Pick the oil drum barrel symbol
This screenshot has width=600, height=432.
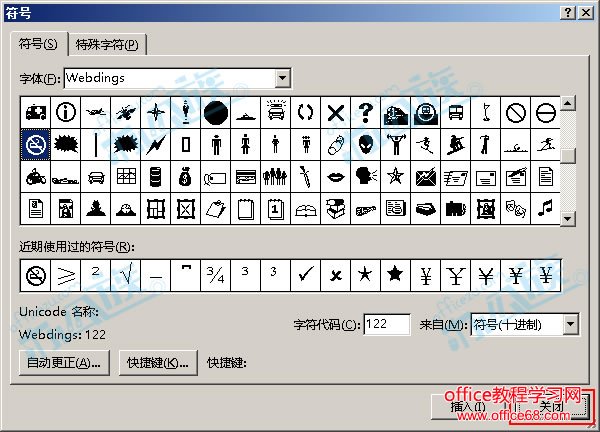tap(156, 177)
